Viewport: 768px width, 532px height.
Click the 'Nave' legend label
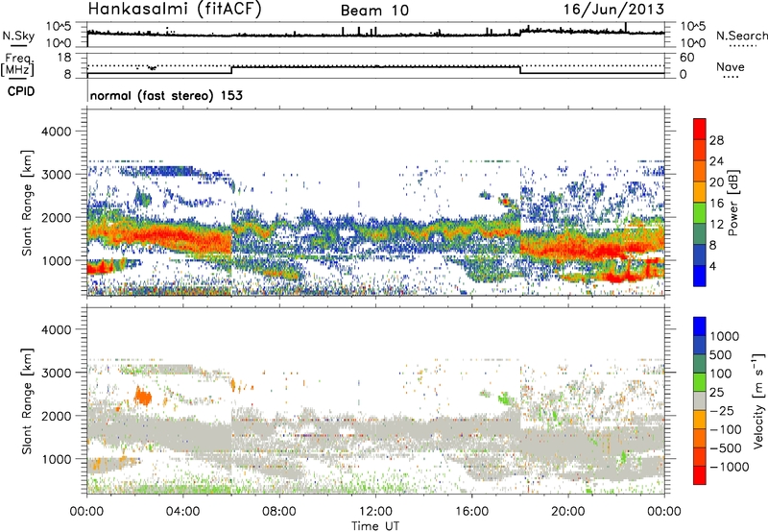tap(731, 66)
